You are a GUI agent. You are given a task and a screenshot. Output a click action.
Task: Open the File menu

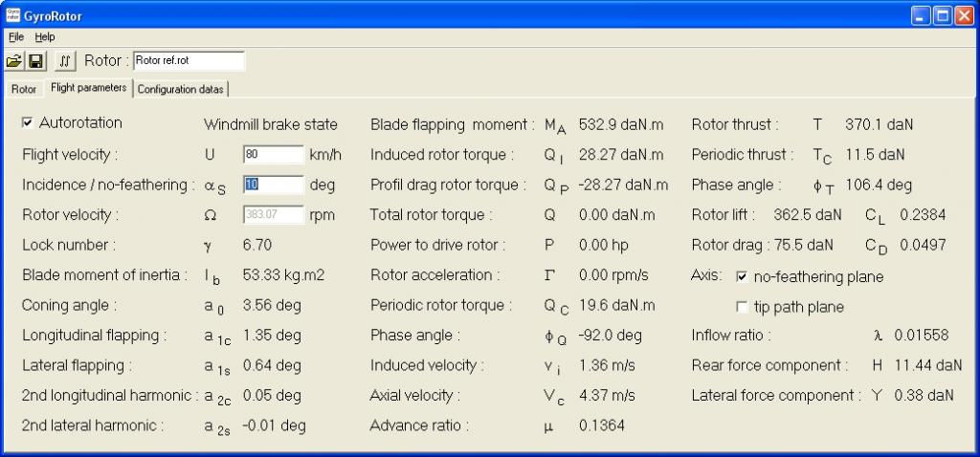click(x=16, y=37)
